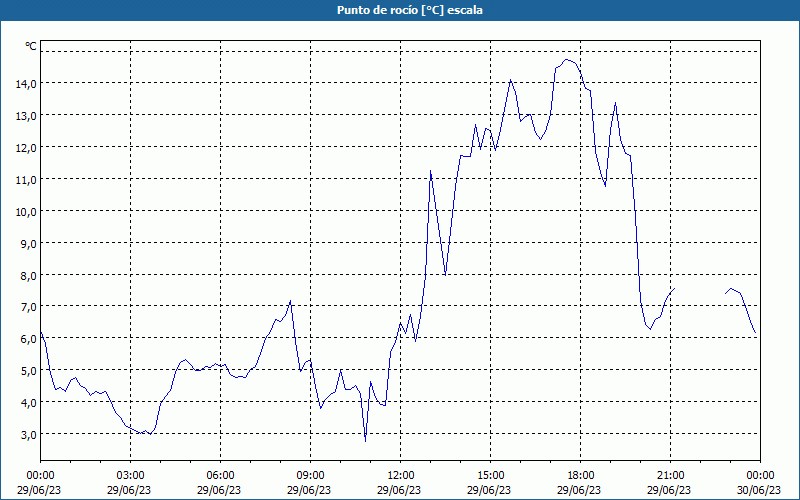800x500 pixels.
Task: Select the 11,0 y-axis label
Action: [x=26, y=180]
